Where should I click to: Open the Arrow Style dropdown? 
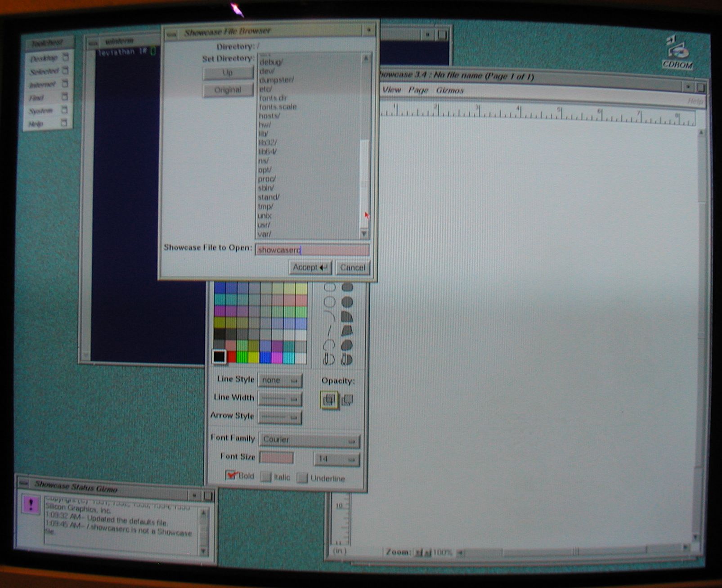[x=280, y=417]
